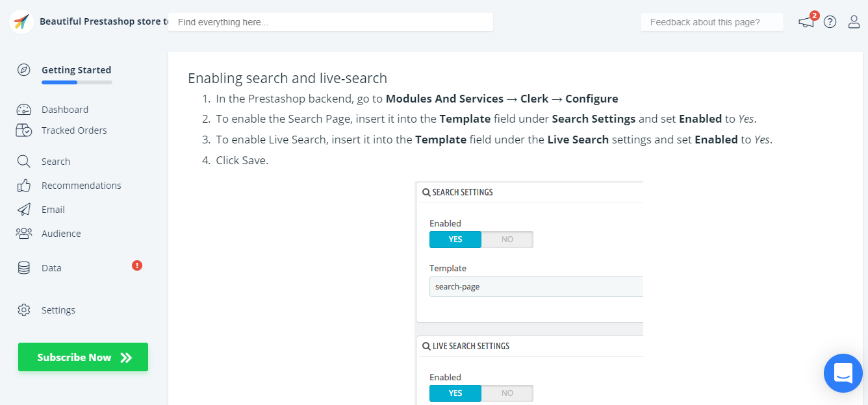Select the Tracked Orders box icon
Viewport: 868px width, 405px height.
click(24, 130)
